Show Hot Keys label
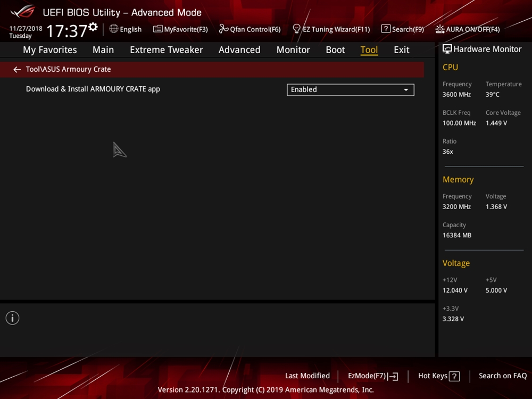The height and width of the screenshot is (399, 532). coord(433,376)
